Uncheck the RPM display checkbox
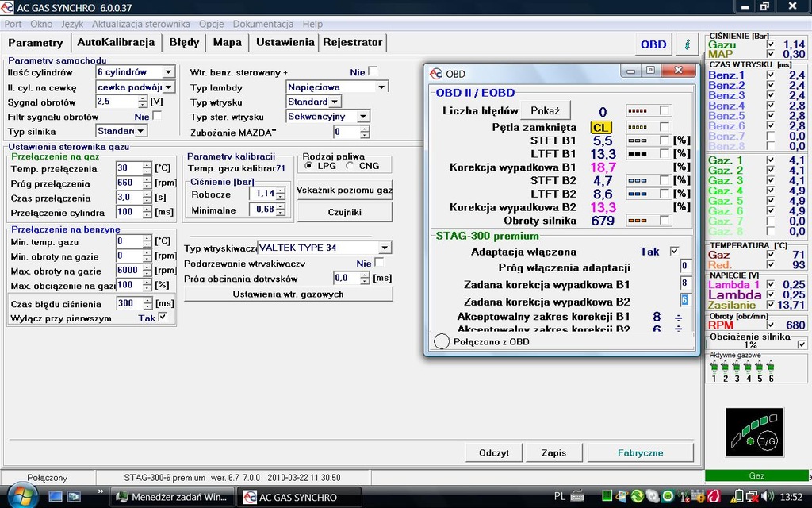The image size is (812, 508). [x=771, y=325]
